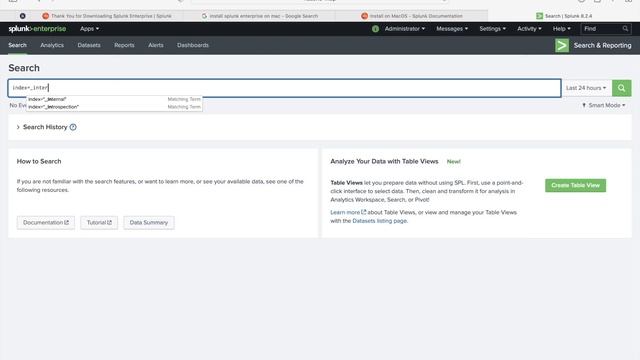The height and width of the screenshot is (360, 640).
Task: Switch to the Search tab
Action: pyautogui.click(x=18, y=45)
